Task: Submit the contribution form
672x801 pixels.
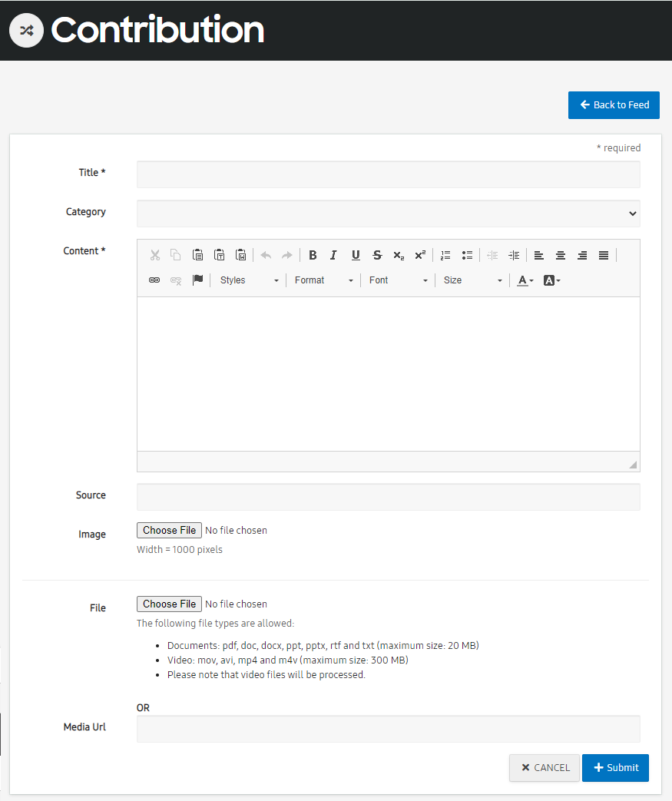Action: coord(615,768)
